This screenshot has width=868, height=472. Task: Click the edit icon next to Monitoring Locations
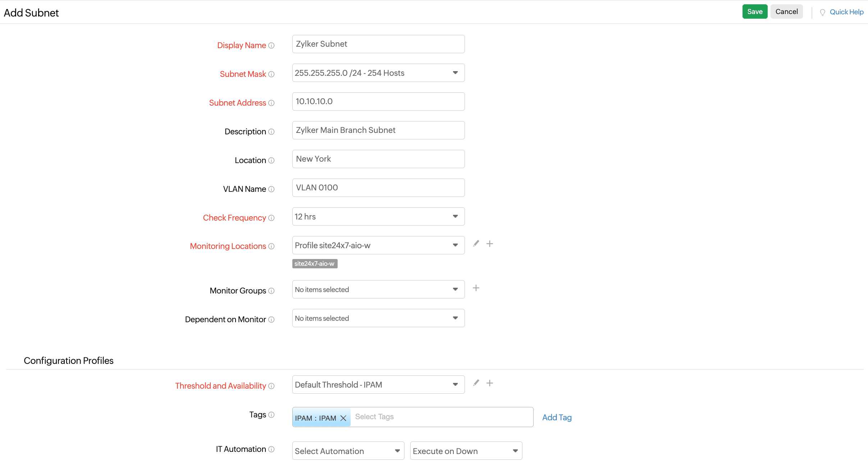click(x=476, y=244)
